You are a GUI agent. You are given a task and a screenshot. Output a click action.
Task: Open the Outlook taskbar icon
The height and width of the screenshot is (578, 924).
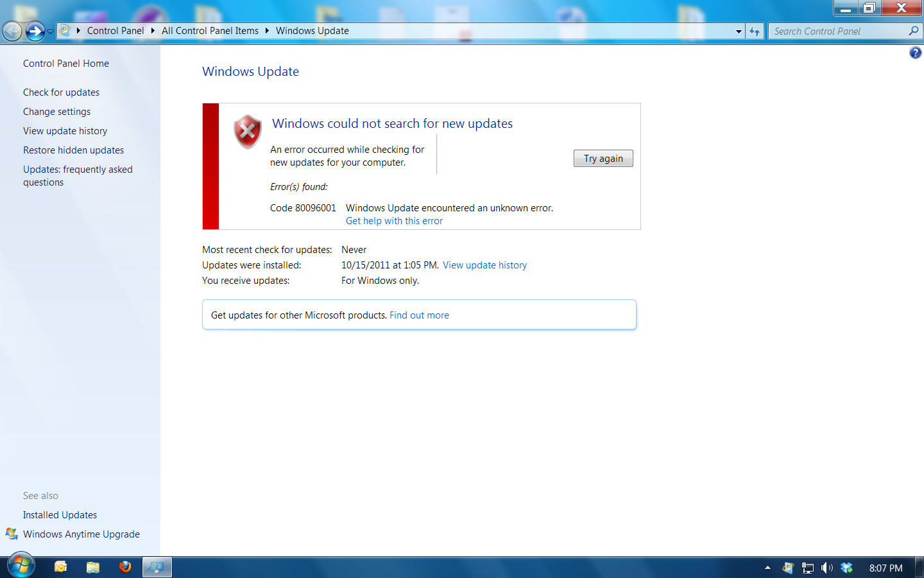coord(60,567)
